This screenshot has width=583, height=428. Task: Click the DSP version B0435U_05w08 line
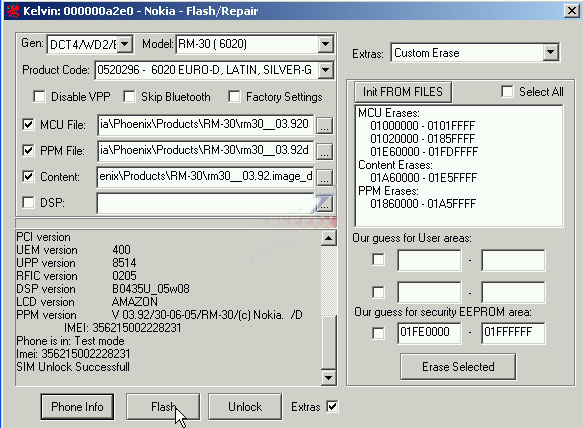pyautogui.click(x=103, y=289)
